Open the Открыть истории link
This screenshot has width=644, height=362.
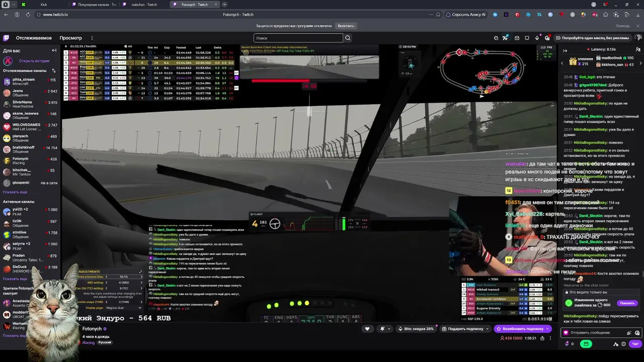(x=34, y=61)
